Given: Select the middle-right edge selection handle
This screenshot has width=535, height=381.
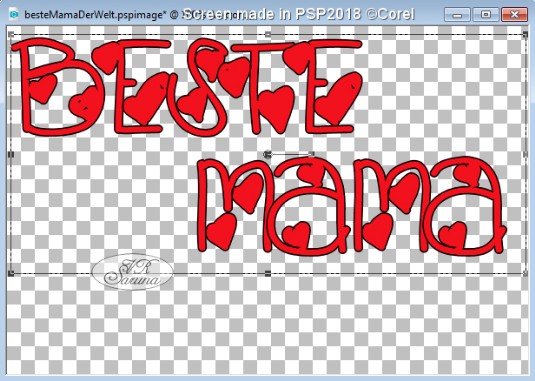Looking at the screenshot, I should pos(525,155).
